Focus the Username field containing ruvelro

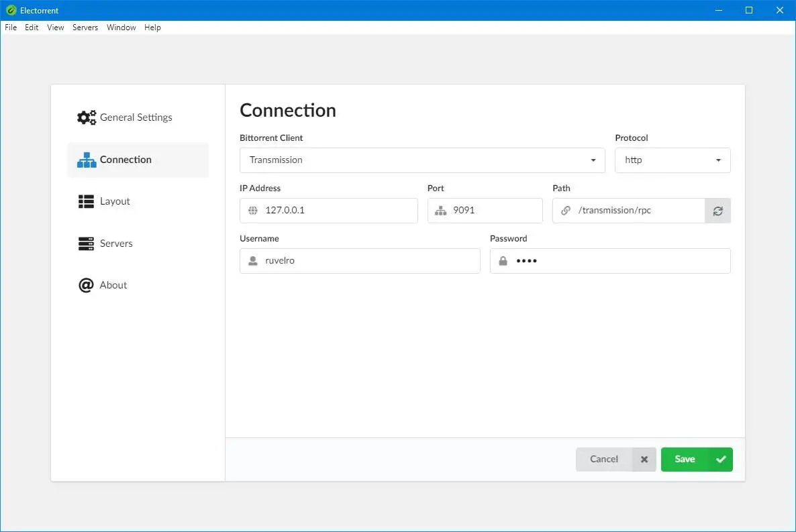click(360, 261)
